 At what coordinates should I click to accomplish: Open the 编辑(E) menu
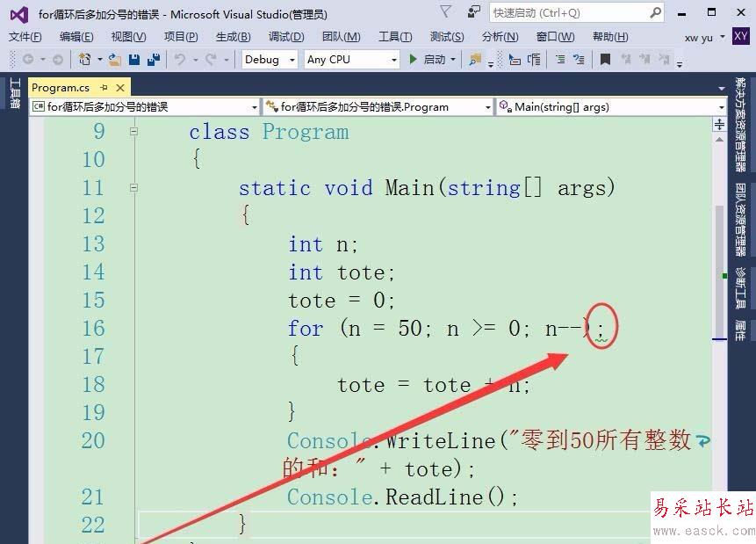click(76, 37)
